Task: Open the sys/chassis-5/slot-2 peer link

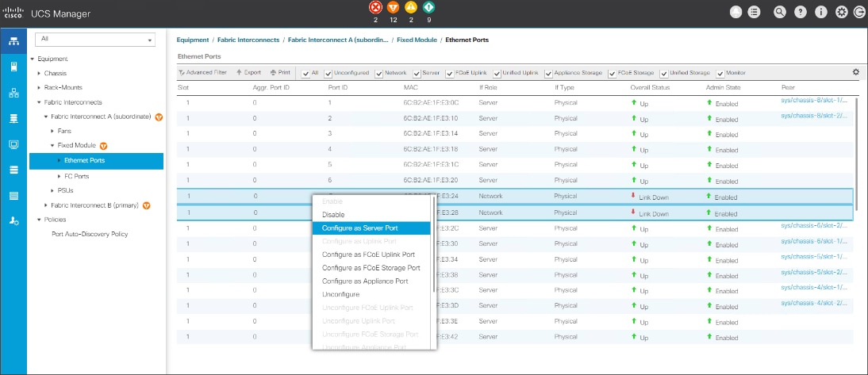Action: [x=814, y=272]
